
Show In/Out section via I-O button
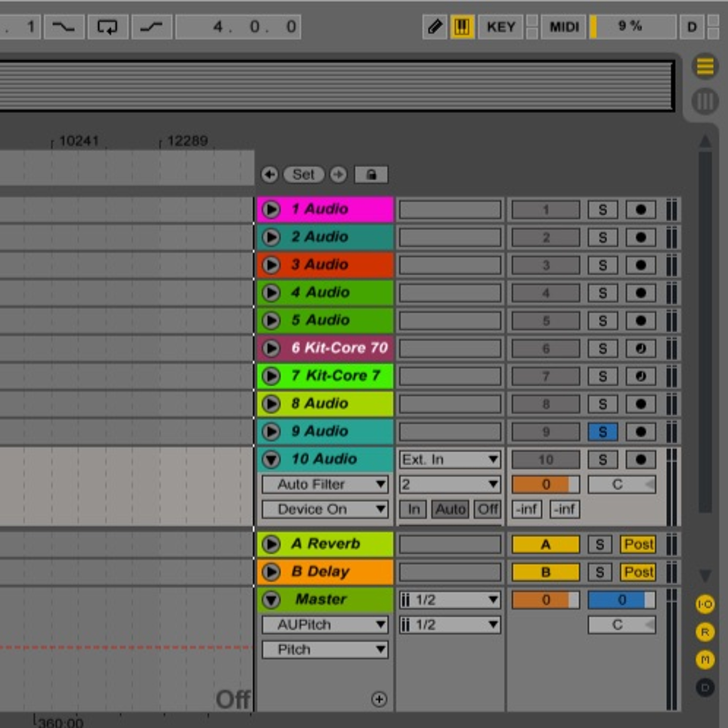(x=705, y=604)
